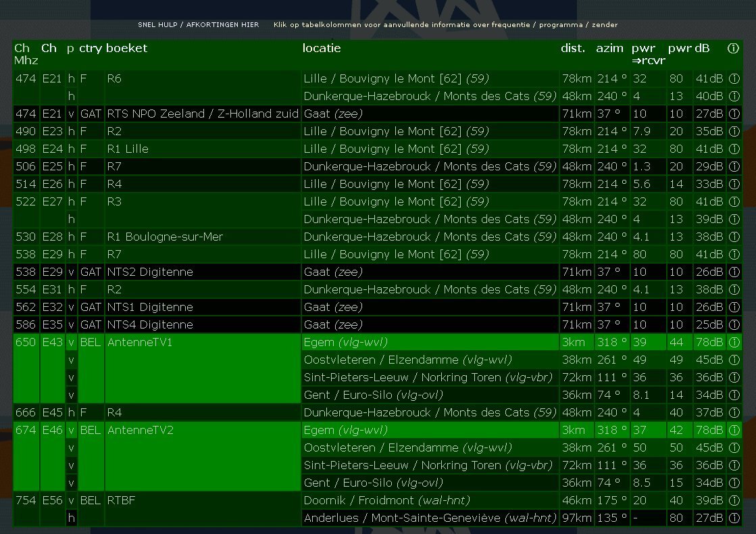
Task: Click the '35dB' cell in R2 row
Action: coord(709,131)
